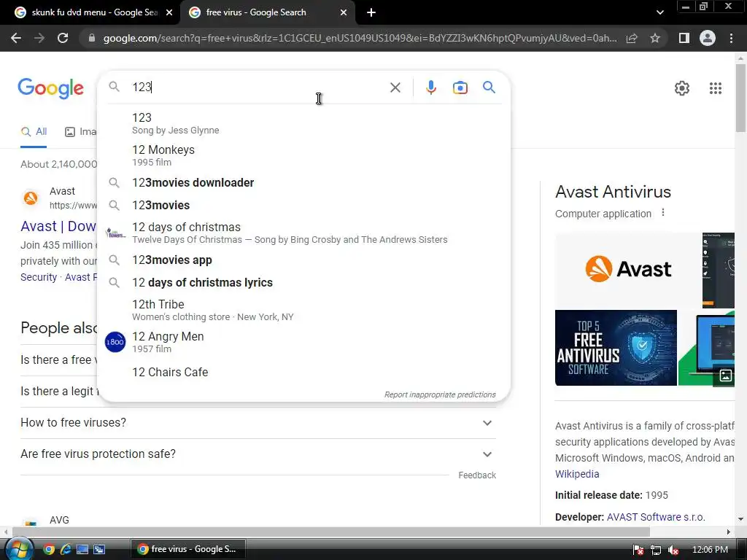Select 12th Tribe clothing store suggestion
The height and width of the screenshot is (560, 747).
[x=304, y=310]
